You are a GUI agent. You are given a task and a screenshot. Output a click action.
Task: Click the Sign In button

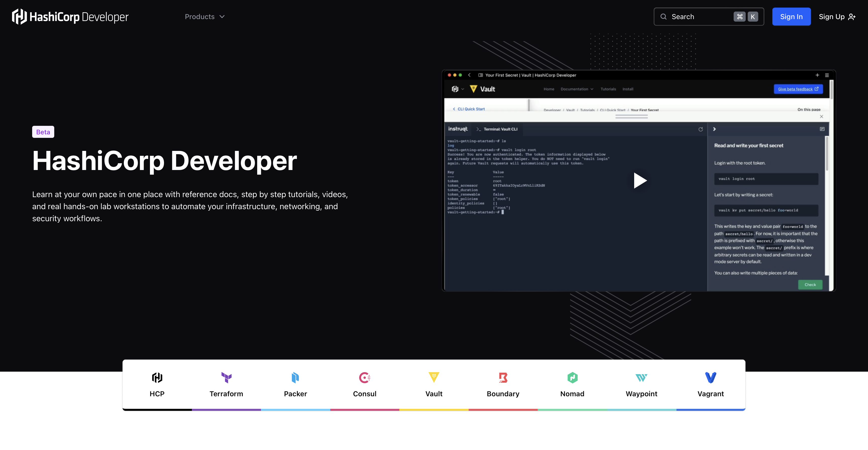[791, 17]
